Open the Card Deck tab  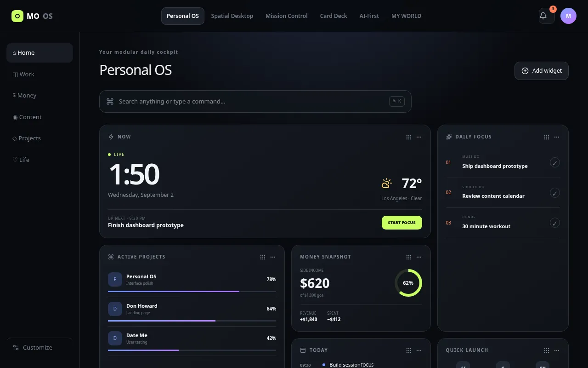coord(334,16)
